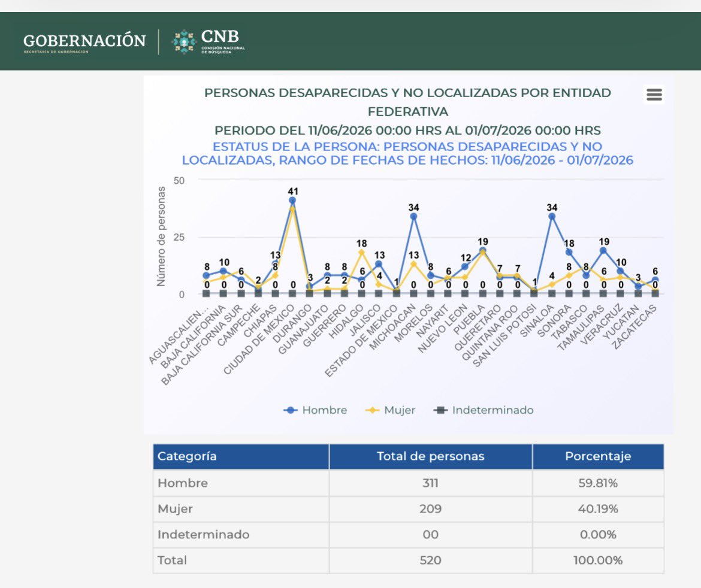Click the Gobernación header logo
The width and height of the screenshot is (701, 588).
click(x=84, y=42)
